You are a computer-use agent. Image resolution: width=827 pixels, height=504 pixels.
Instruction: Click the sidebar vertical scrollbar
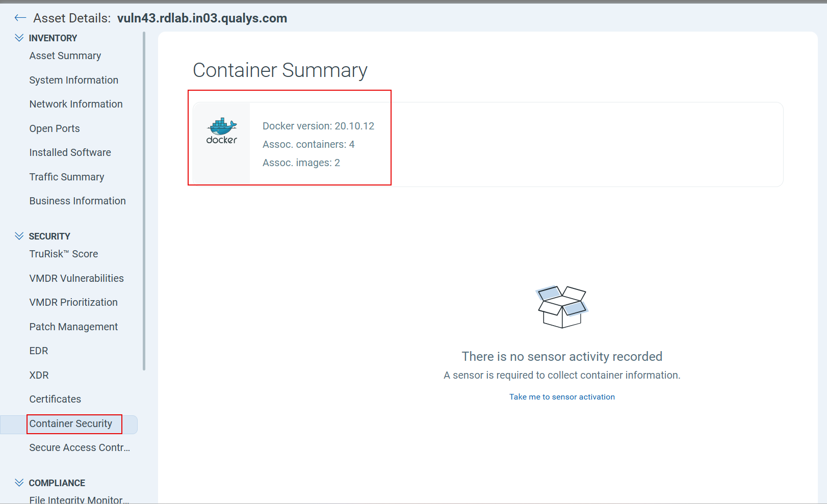pyautogui.click(x=144, y=201)
